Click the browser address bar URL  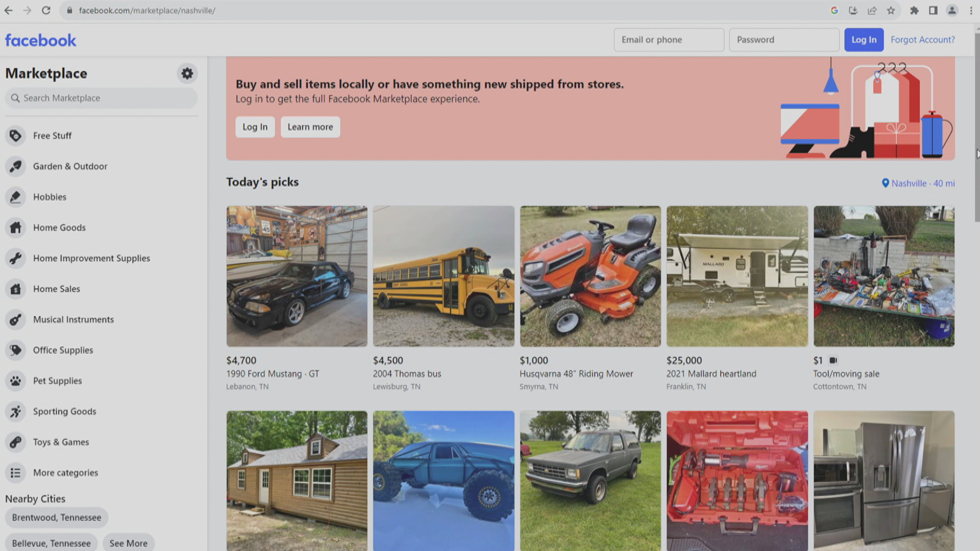click(147, 10)
